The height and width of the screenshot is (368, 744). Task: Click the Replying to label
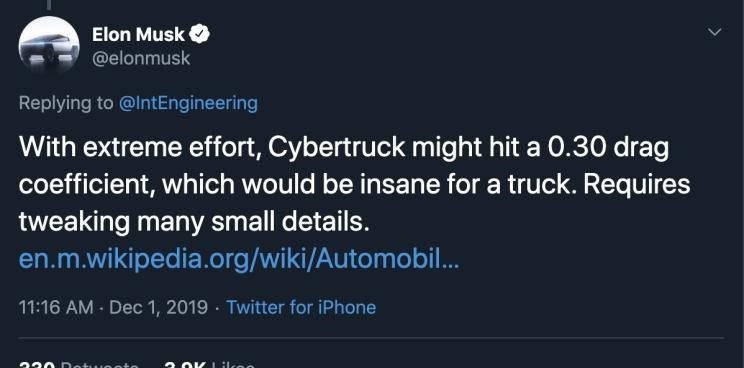(66, 103)
